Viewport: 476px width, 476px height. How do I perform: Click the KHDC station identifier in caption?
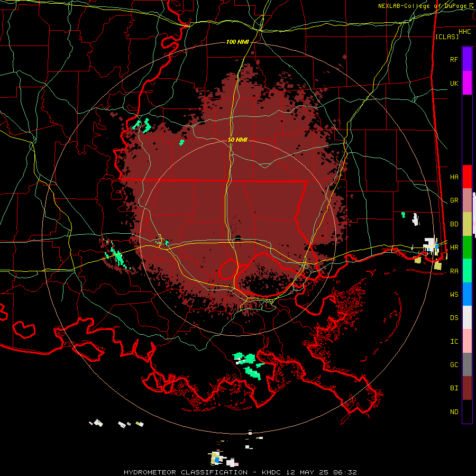(271, 472)
